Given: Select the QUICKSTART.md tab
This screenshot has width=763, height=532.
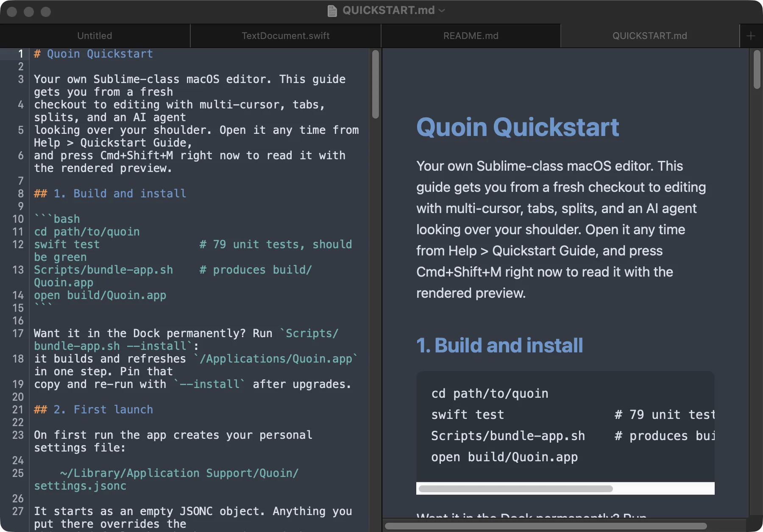Looking at the screenshot, I should [x=650, y=36].
